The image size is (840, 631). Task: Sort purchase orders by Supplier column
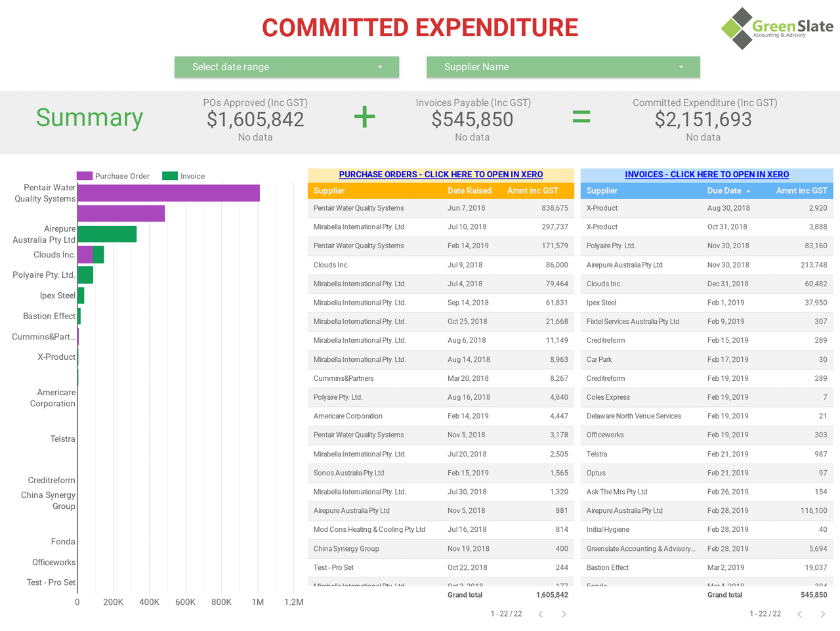(x=329, y=190)
